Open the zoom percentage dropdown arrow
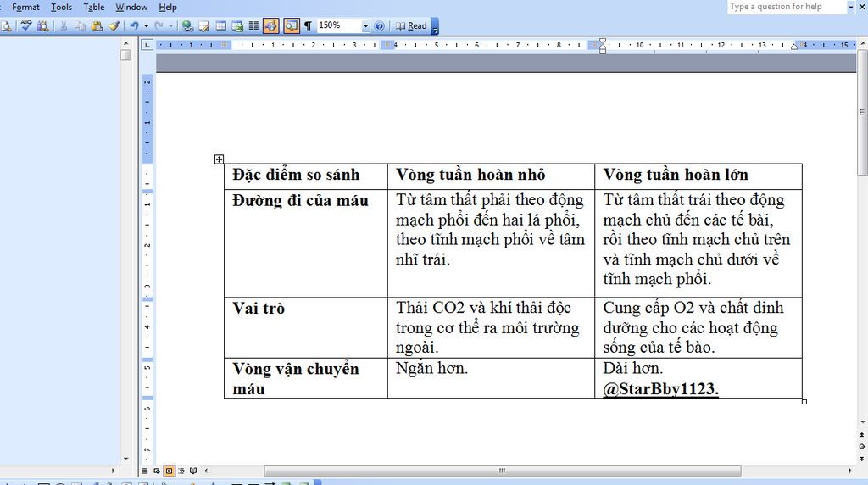The height and width of the screenshot is (485, 868). click(x=365, y=25)
